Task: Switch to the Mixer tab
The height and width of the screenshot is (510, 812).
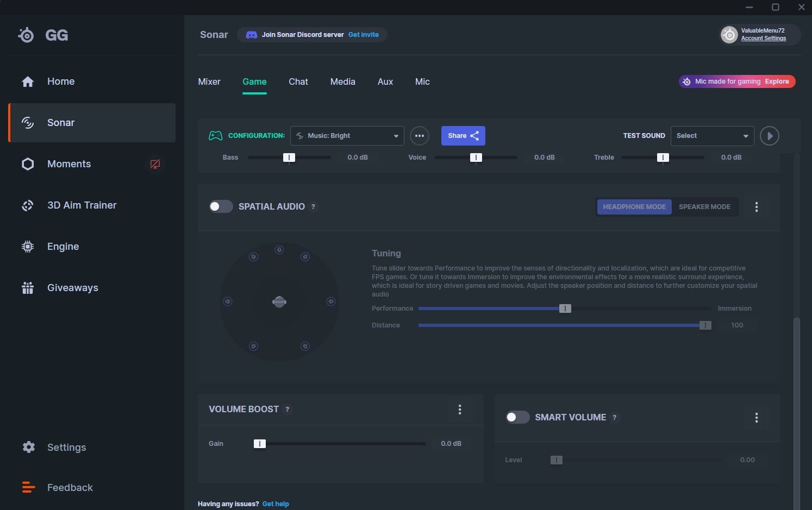Action: pos(209,82)
